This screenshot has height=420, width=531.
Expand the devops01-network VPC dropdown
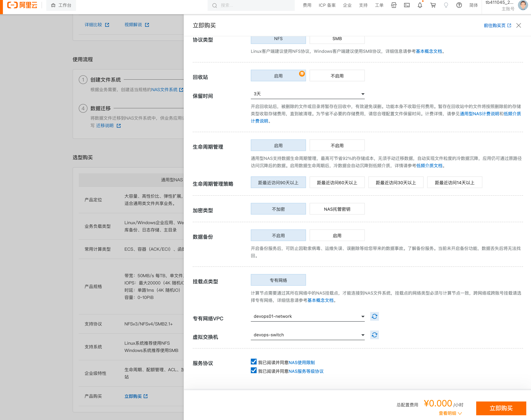point(307,317)
